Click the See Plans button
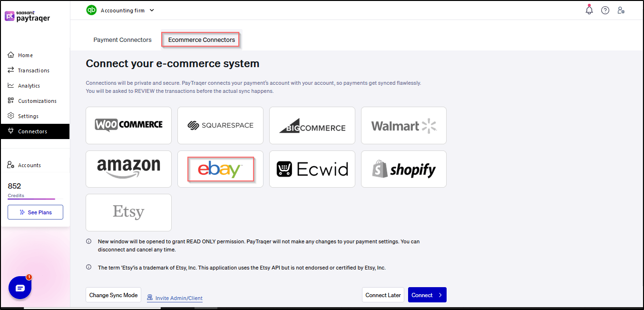Image resolution: width=644 pixels, height=310 pixels. 35,212
